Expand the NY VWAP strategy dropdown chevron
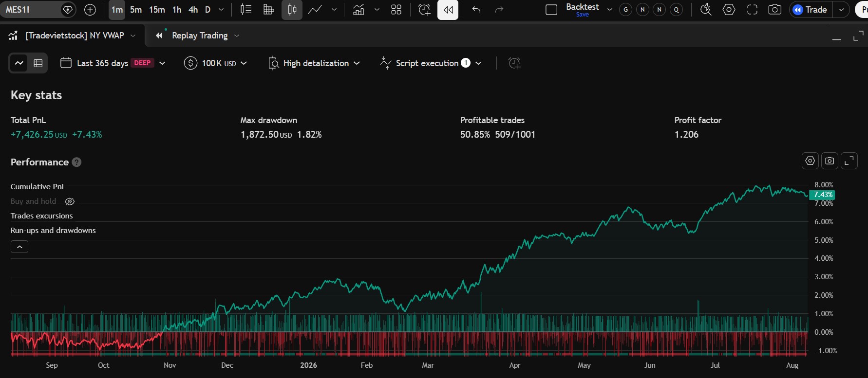The height and width of the screenshot is (378, 868). [x=133, y=36]
